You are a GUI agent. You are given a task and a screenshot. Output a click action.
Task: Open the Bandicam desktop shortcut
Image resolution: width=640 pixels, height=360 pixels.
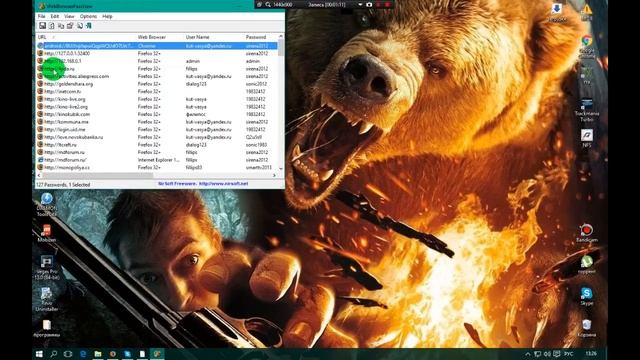pyautogui.click(x=587, y=233)
